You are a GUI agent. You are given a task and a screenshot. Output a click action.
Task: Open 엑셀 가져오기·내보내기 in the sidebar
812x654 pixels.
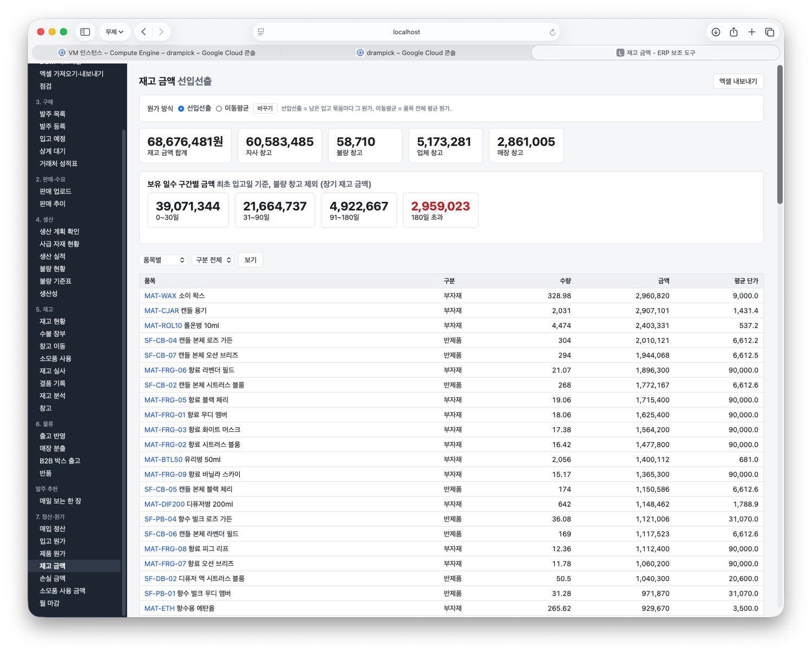(71, 74)
